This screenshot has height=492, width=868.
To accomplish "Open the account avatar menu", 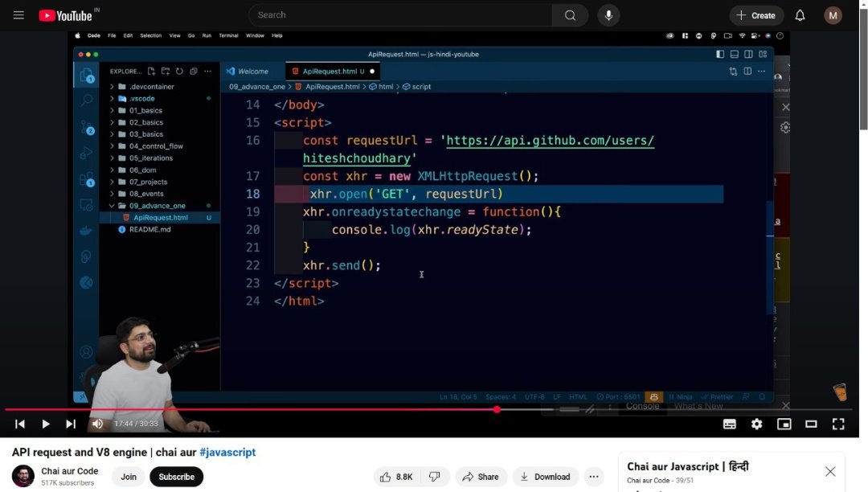I will coord(833,15).
